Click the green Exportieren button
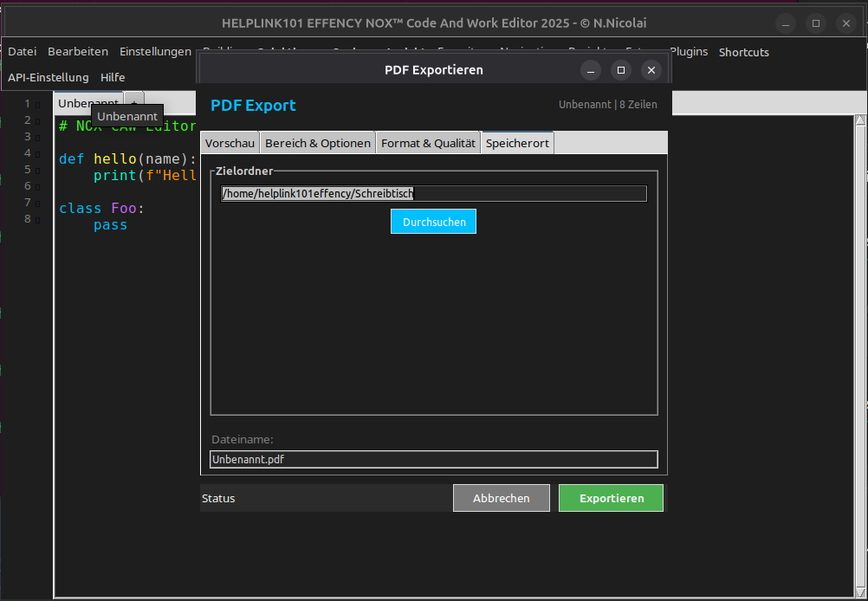 [611, 498]
